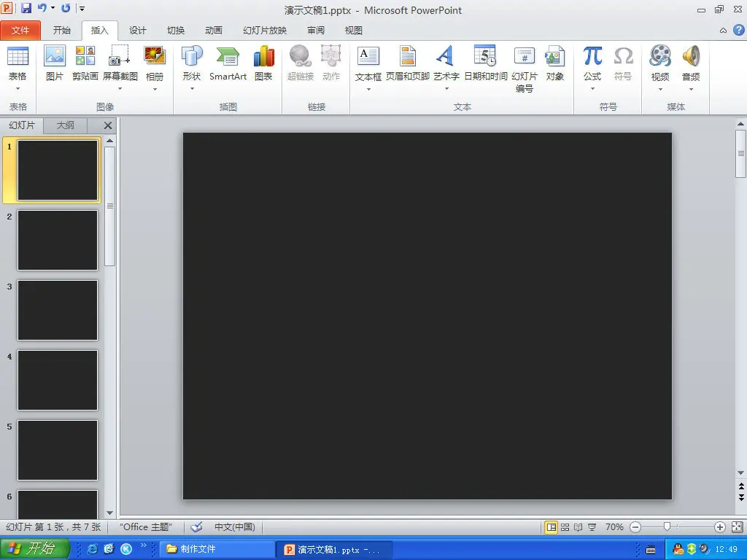Viewport: 747px width, 560px height.
Task: Open the 表格 table dropdown
Action: 18,82
